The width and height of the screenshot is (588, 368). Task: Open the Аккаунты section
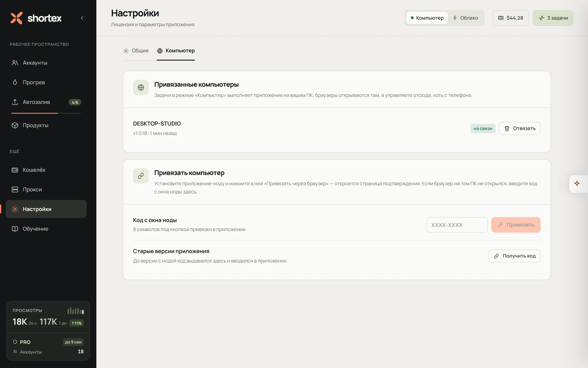pyautogui.click(x=46, y=63)
